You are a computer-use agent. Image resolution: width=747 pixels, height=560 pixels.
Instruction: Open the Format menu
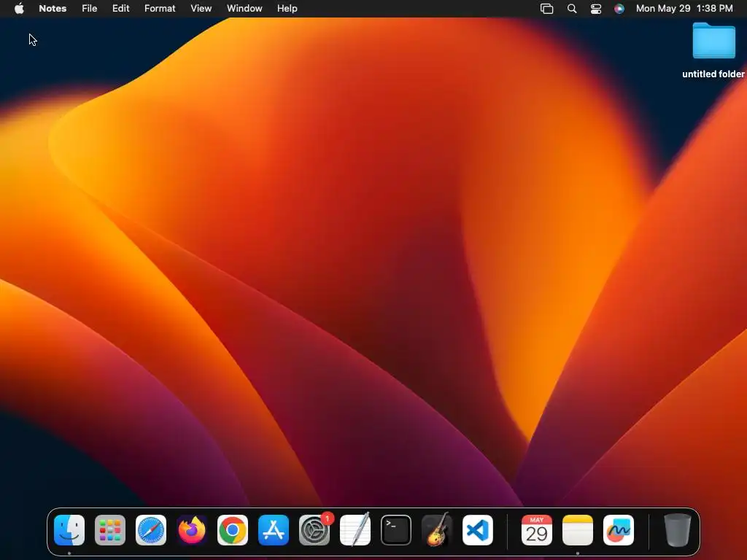pos(160,9)
